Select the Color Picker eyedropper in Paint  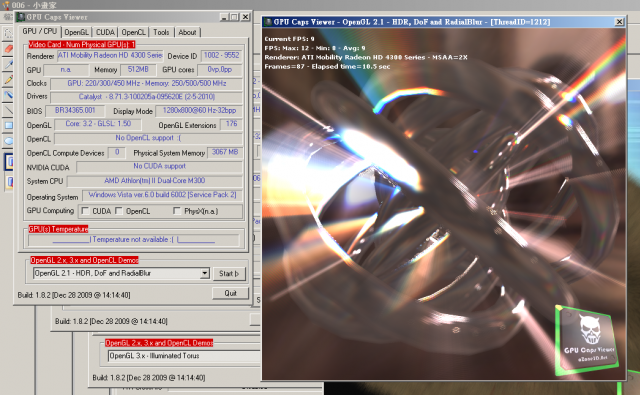(8, 64)
